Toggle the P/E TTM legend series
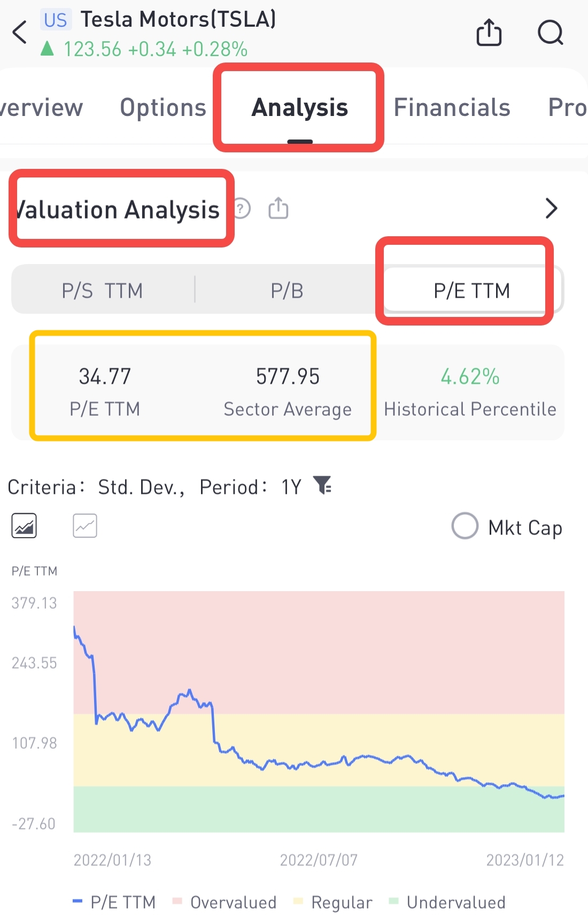 (114, 902)
